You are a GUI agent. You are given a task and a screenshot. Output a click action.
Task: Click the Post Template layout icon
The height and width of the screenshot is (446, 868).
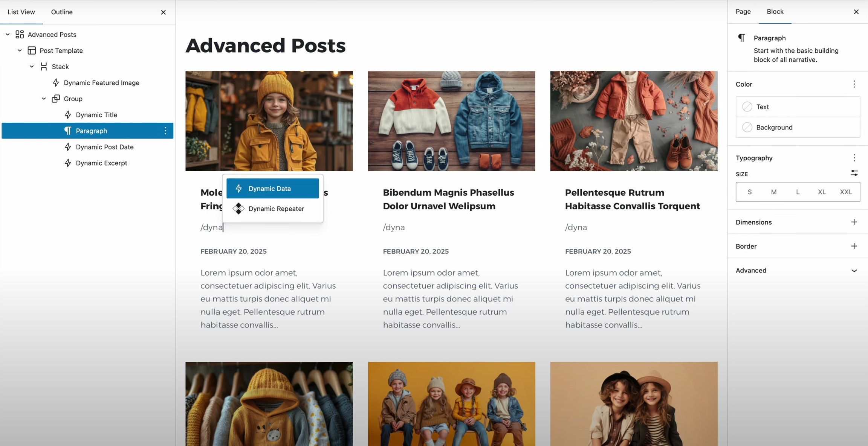point(32,50)
